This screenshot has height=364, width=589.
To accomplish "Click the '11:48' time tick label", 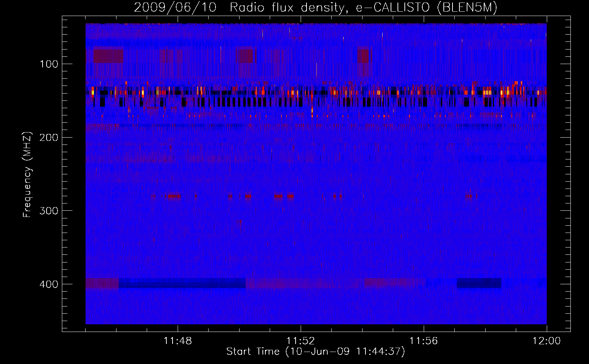I will pyautogui.click(x=178, y=341).
